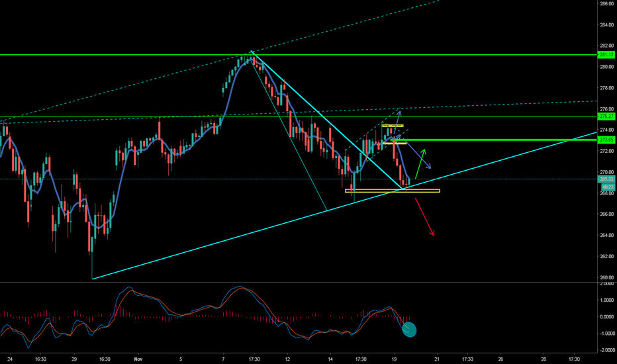
Task: Click the current price label 269.33
Action: pyautogui.click(x=606, y=179)
